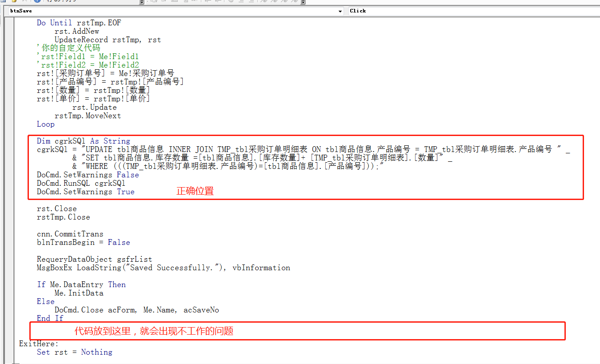Click the 'cnn.CommitTrans' line
The height and width of the screenshot is (364, 600).
70,234
